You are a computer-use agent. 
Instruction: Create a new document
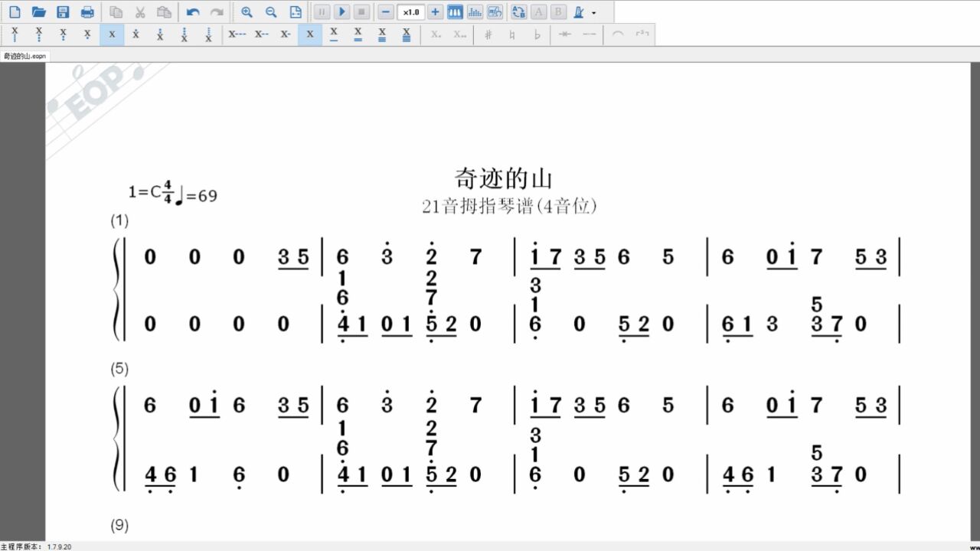coord(15,12)
